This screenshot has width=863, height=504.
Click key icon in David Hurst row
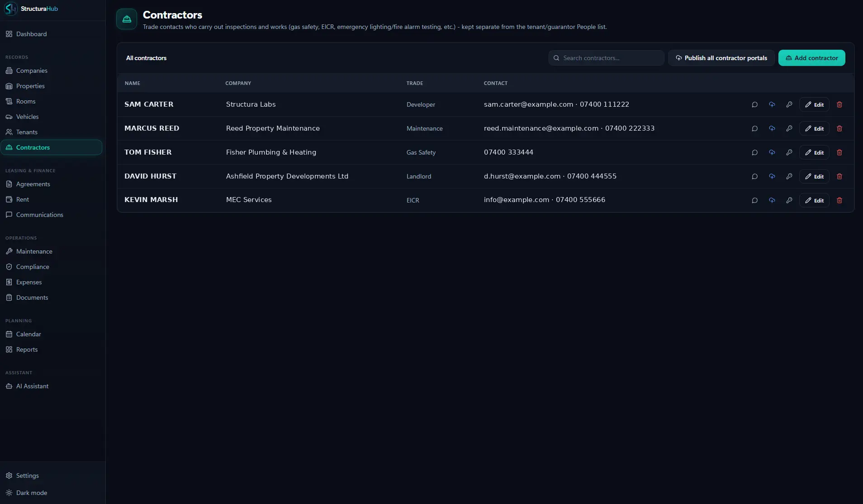[789, 176]
